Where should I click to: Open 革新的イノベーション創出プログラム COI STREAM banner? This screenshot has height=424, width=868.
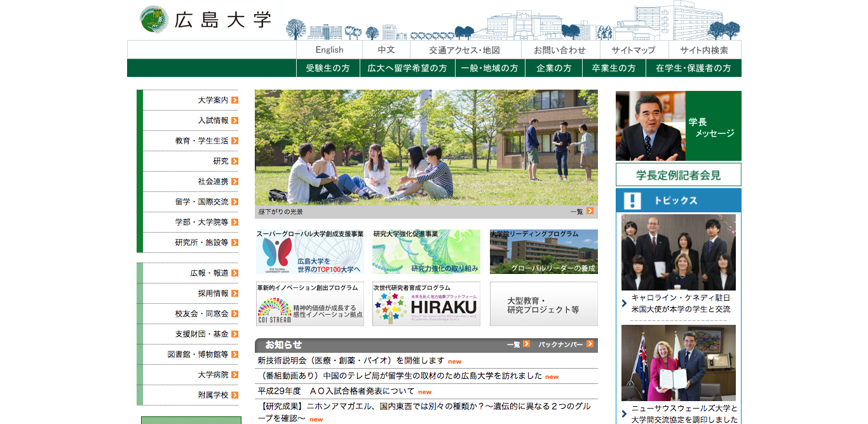(x=310, y=304)
